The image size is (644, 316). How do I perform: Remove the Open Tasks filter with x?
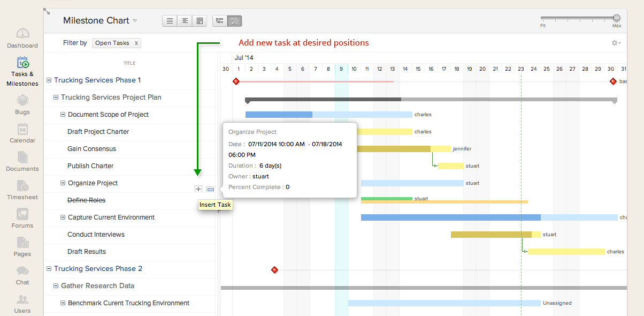point(136,43)
